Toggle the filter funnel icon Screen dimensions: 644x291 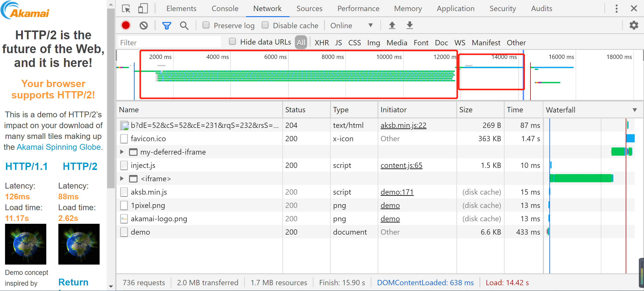[167, 25]
